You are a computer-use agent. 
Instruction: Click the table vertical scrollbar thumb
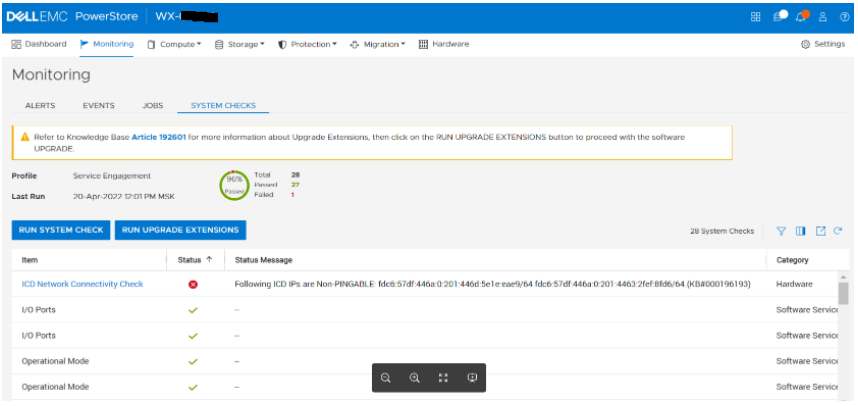tap(843, 293)
